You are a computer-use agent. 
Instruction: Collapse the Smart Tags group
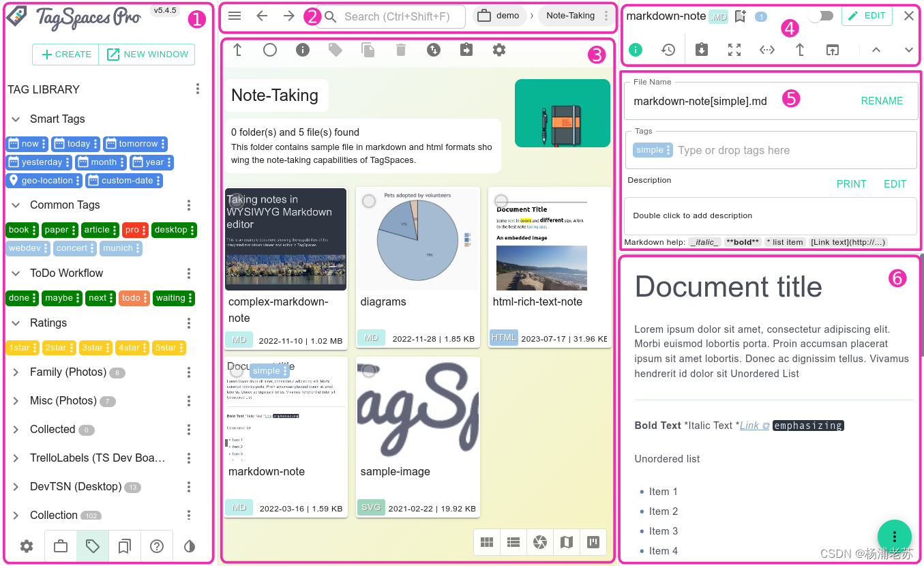pyautogui.click(x=16, y=119)
